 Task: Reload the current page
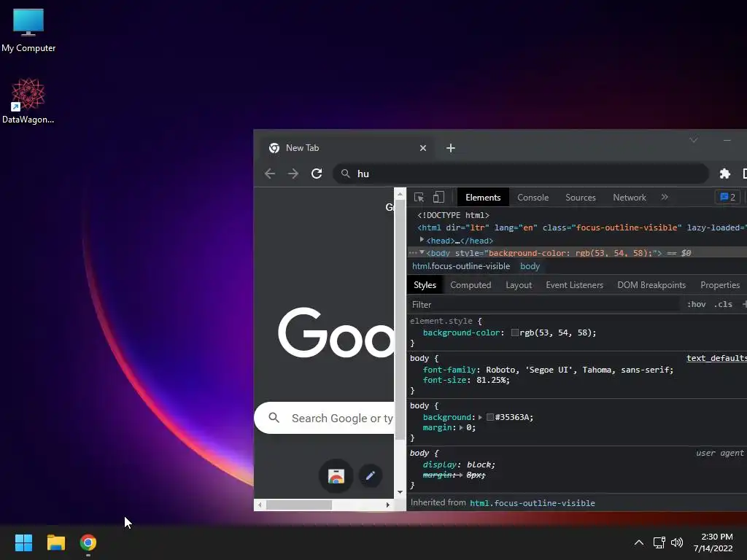coord(317,174)
